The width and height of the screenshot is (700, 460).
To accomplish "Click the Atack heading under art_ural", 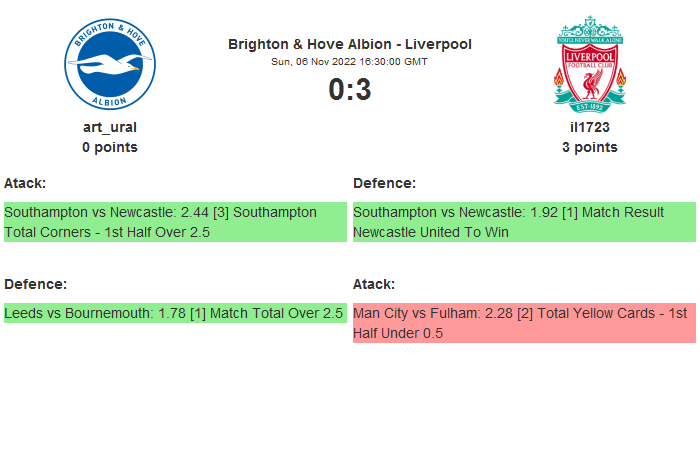I will pyautogui.click(x=25, y=183).
